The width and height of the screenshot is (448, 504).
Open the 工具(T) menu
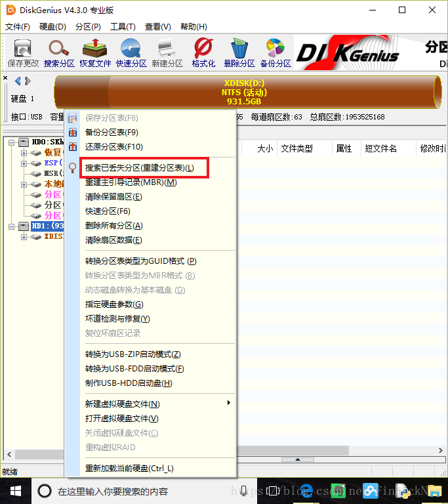click(123, 27)
